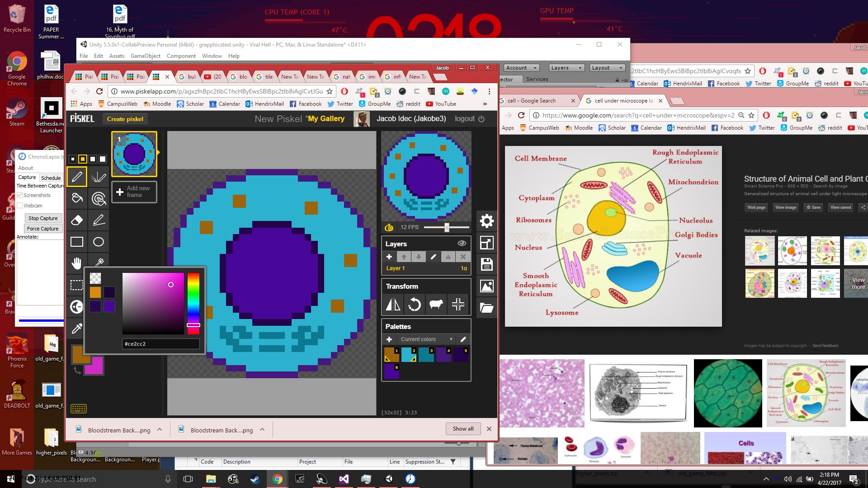Expand first Bloodstream download chevron
868x488 pixels.
point(160,430)
